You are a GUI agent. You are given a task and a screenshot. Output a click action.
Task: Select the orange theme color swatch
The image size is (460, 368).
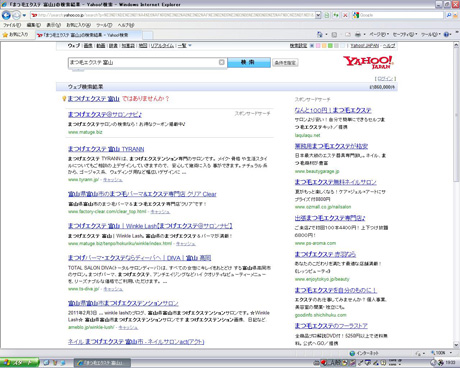tap(324, 45)
